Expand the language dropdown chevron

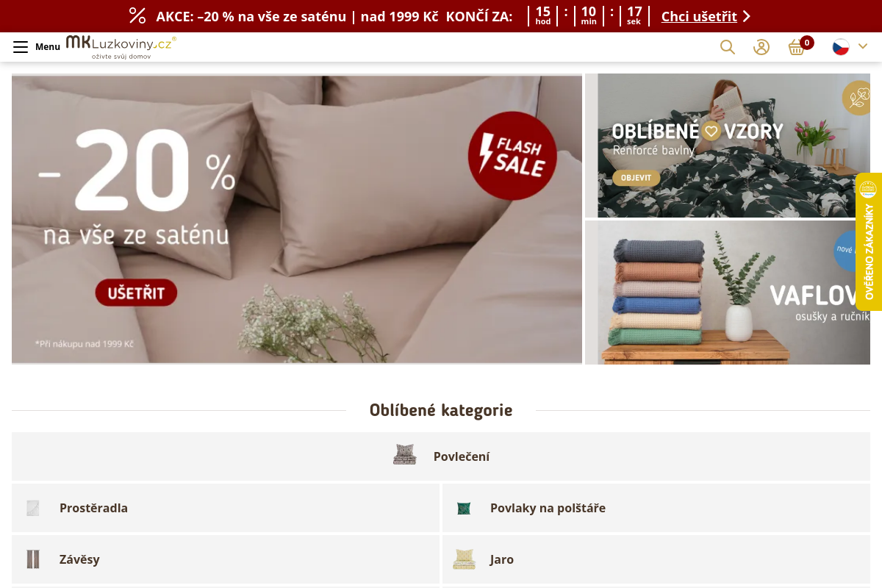tap(863, 46)
